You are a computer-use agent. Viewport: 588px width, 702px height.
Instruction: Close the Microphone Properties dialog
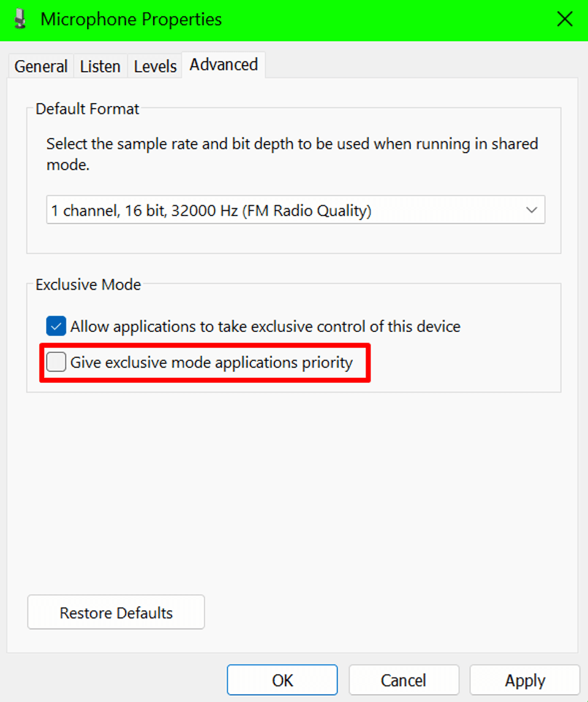click(565, 19)
